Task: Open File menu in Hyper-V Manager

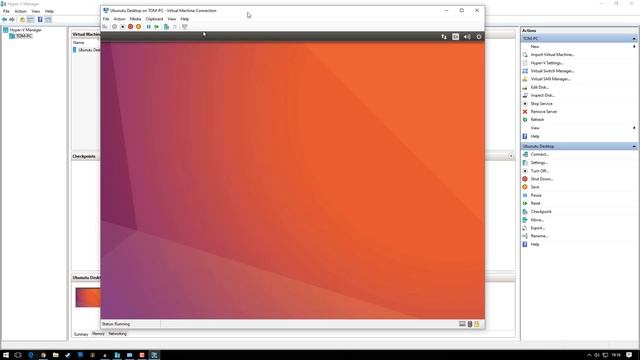Action: coord(6,11)
